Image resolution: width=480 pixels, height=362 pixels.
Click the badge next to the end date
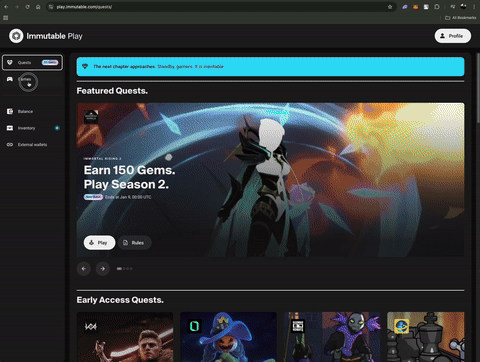tap(93, 197)
